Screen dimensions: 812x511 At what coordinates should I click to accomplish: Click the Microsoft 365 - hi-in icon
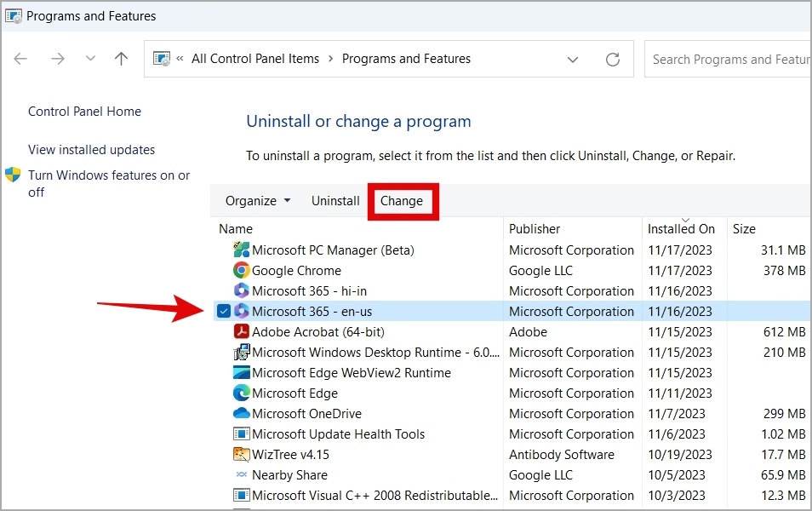tap(242, 290)
